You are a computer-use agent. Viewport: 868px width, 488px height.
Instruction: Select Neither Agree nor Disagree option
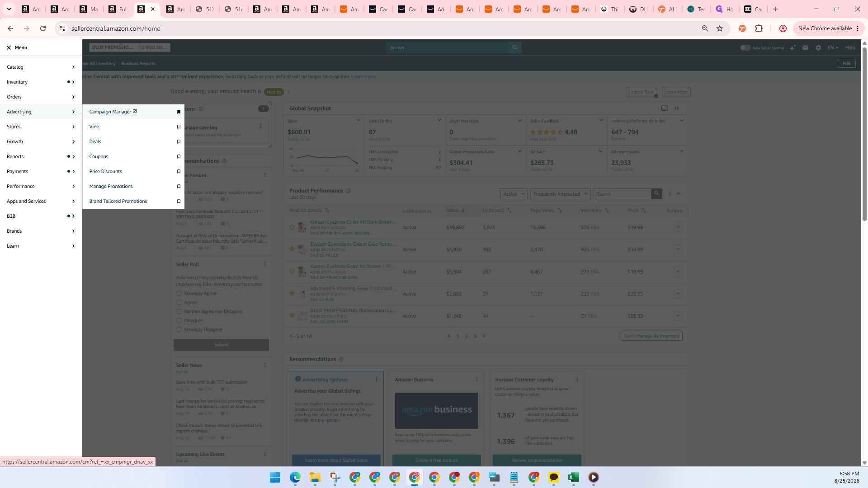[x=179, y=311]
